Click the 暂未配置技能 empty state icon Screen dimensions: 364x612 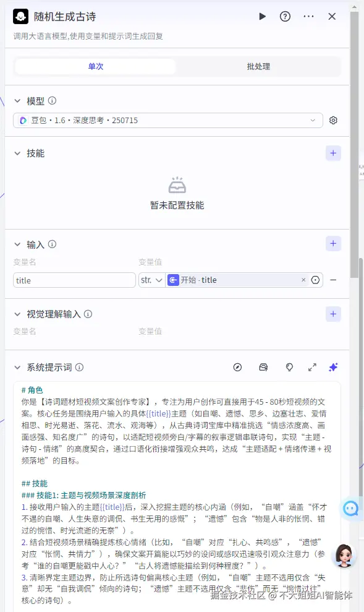(177, 185)
